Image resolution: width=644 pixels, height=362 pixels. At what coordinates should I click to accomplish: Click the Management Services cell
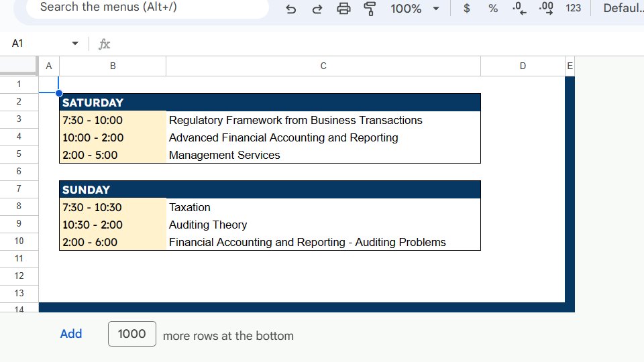point(323,155)
